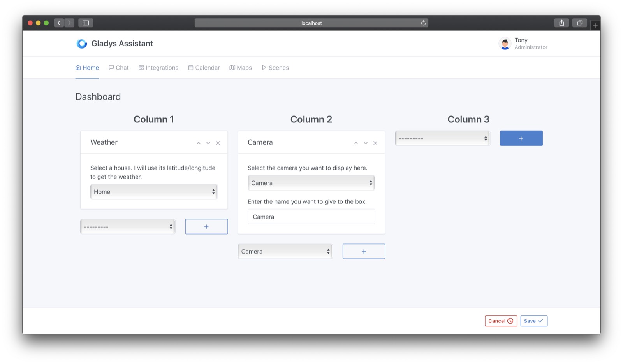Move the Weather box up using its up chevron

pyautogui.click(x=199, y=143)
